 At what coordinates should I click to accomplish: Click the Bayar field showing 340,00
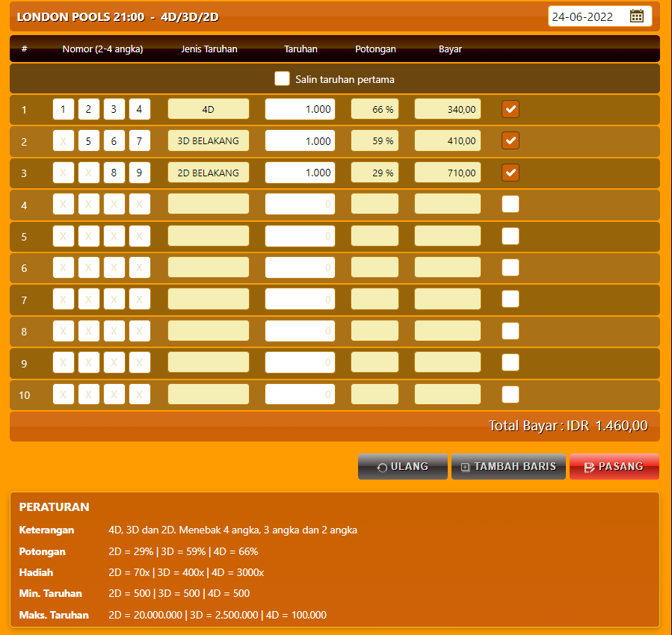[x=448, y=110]
